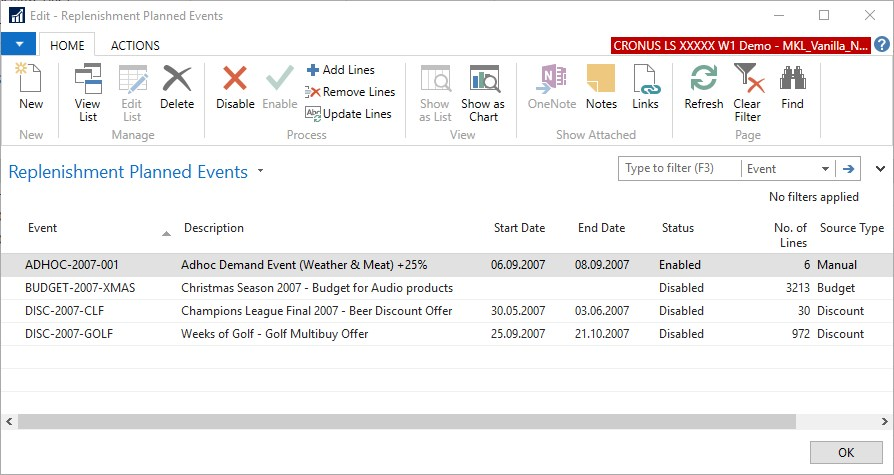Click in the Type to filter box
The height and width of the screenshot is (475, 894).
pos(678,169)
